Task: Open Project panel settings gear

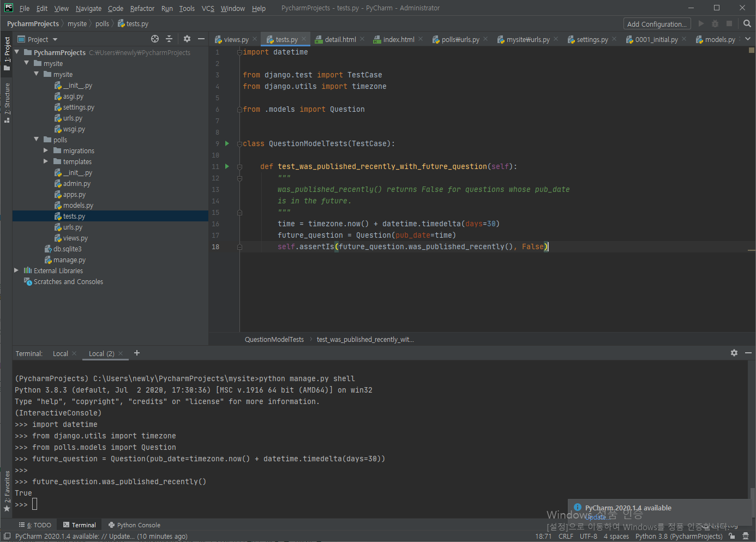Action: click(187, 39)
